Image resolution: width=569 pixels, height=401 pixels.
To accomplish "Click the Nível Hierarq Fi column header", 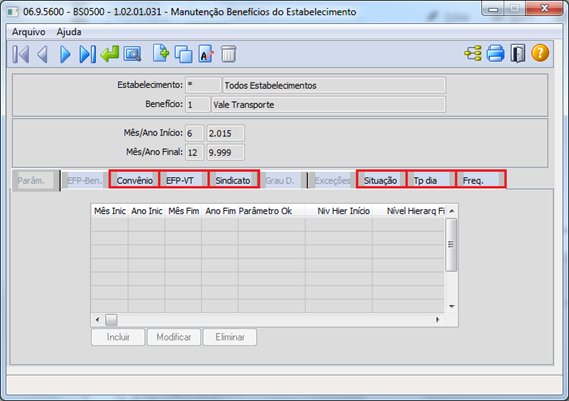I will pyautogui.click(x=409, y=211).
